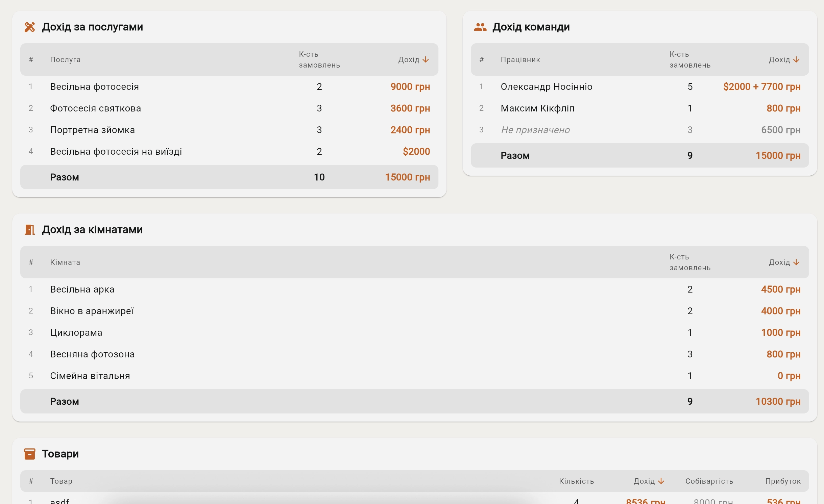Select the Вікно в аранжиреї room row
The height and width of the screenshot is (504, 824).
[x=415, y=311]
